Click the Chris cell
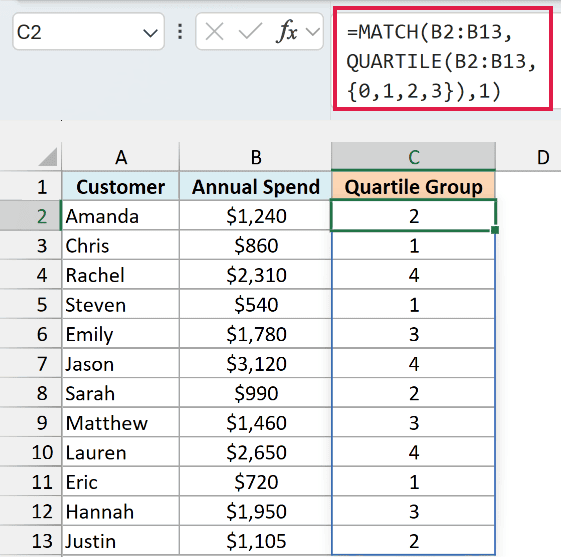The height and width of the screenshot is (557, 561). 121,245
